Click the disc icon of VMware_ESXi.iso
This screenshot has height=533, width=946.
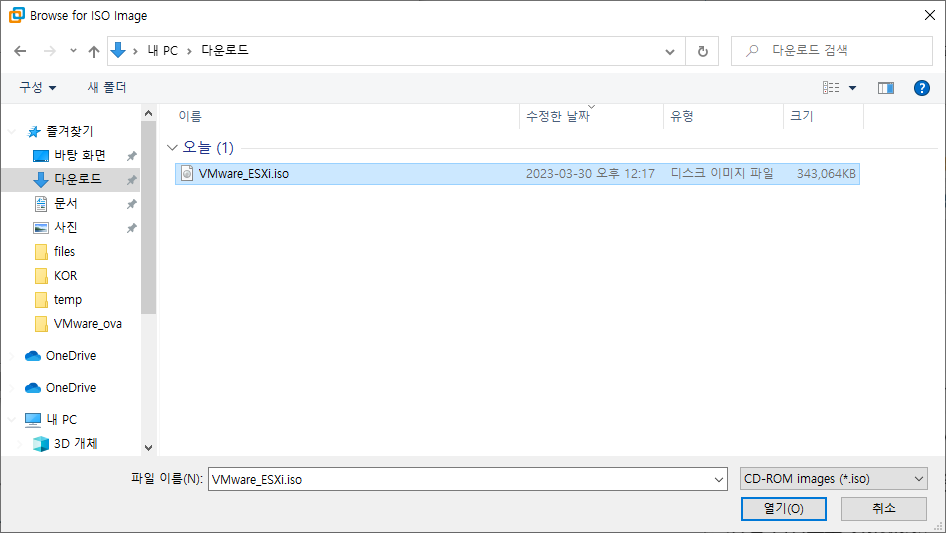(x=187, y=174)
